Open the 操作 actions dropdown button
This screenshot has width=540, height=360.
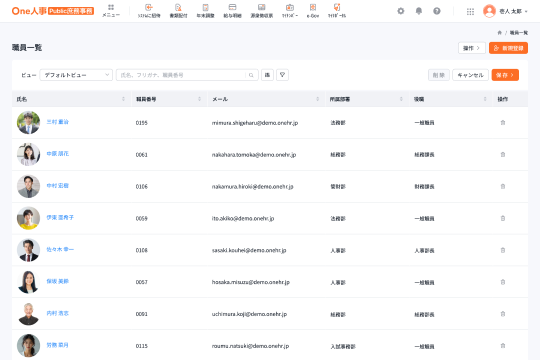(472, 48)
